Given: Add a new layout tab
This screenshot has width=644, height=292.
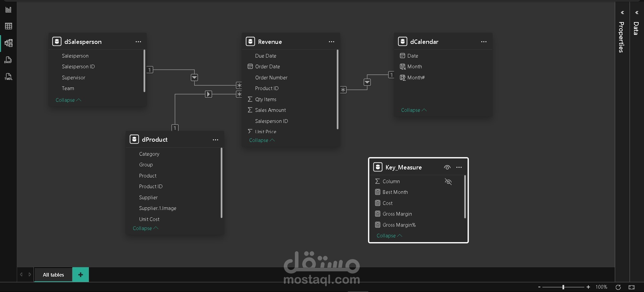Looking at the screenshot, I should 80,275.
